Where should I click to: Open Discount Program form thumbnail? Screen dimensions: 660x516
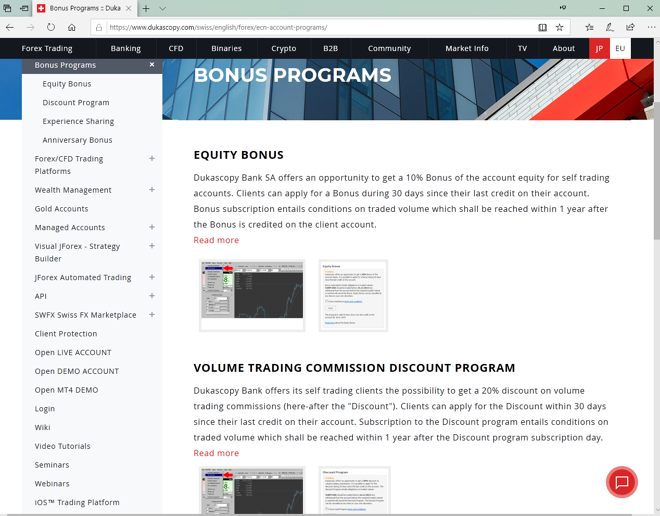354,490
